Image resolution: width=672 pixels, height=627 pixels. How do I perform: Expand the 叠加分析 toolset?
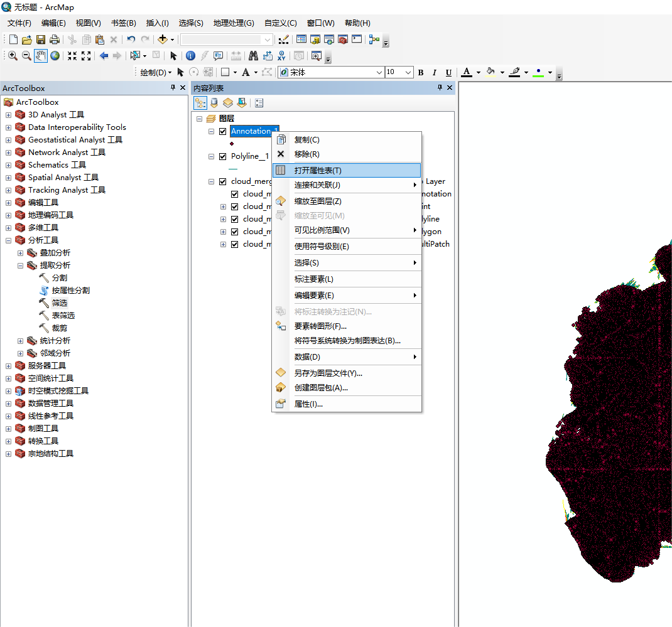click(x=20, y=253)
